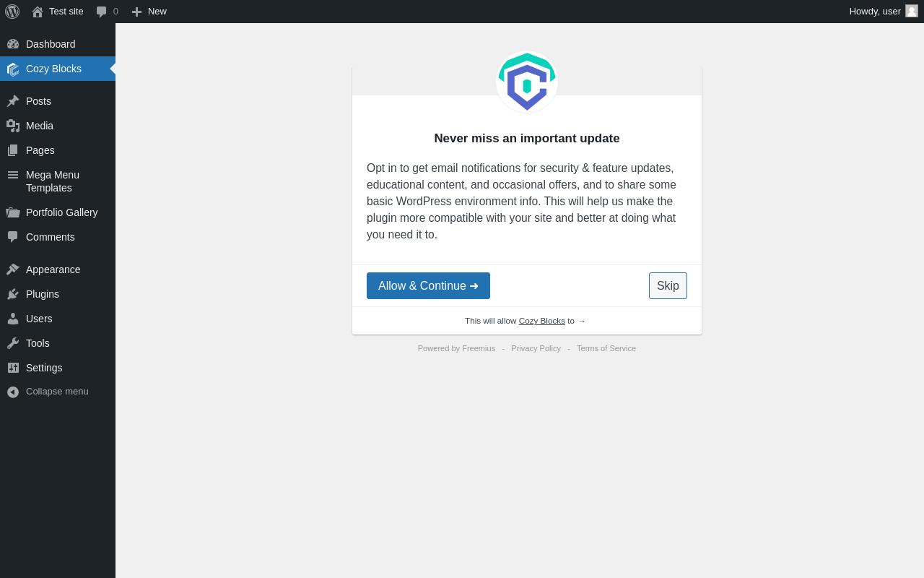Image resolution: width=924 pixels, height=578 pixels.
Task: Click the Collapse menu arrow icon
Action: [x=13, y=392]
